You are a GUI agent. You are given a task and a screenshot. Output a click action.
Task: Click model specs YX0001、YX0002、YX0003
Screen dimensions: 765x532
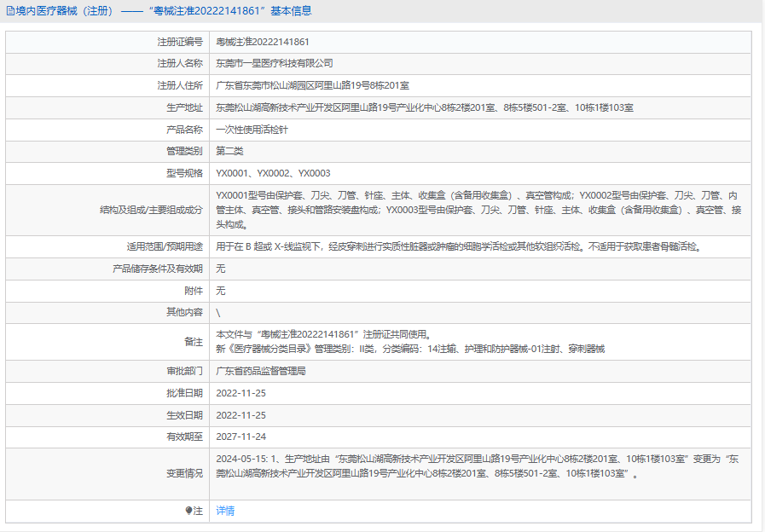tap(273, 173)
